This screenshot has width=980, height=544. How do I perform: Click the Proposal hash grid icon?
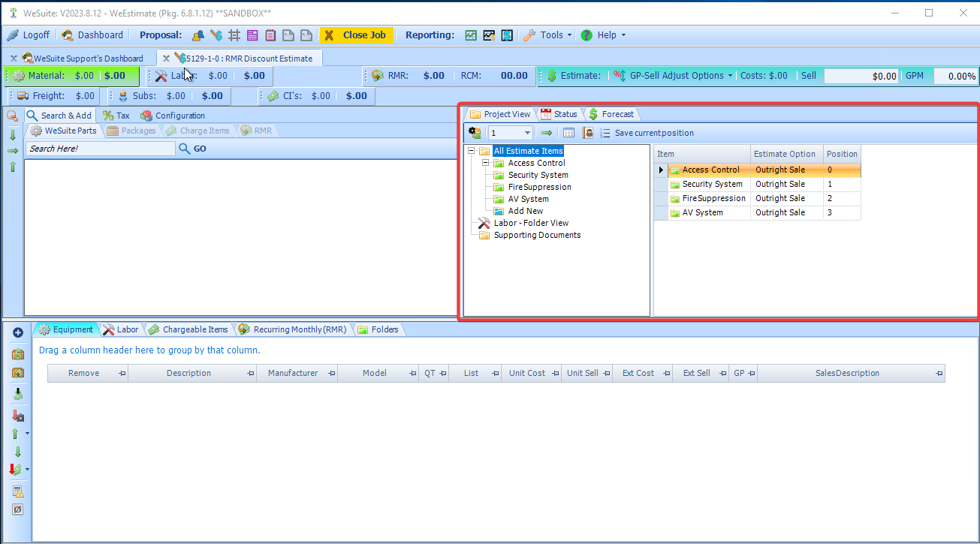tap(234, 35)
